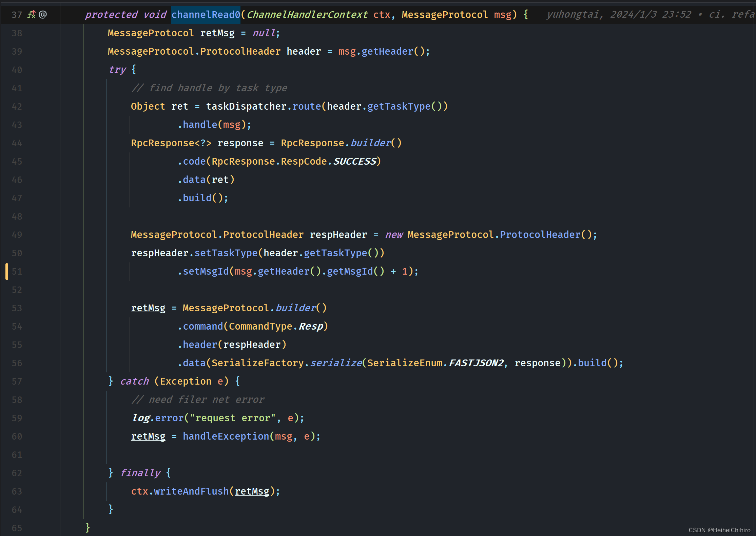Click line number 62 beside finally
The height and width of the screenshot is (536, 756).
pos(17,473)
